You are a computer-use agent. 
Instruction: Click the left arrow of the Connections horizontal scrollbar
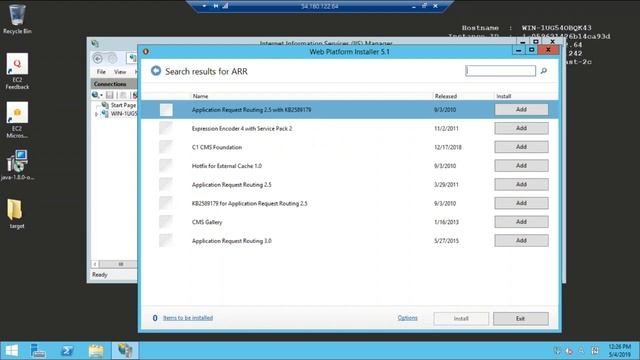pyautogui.click(x=95, y=264)
